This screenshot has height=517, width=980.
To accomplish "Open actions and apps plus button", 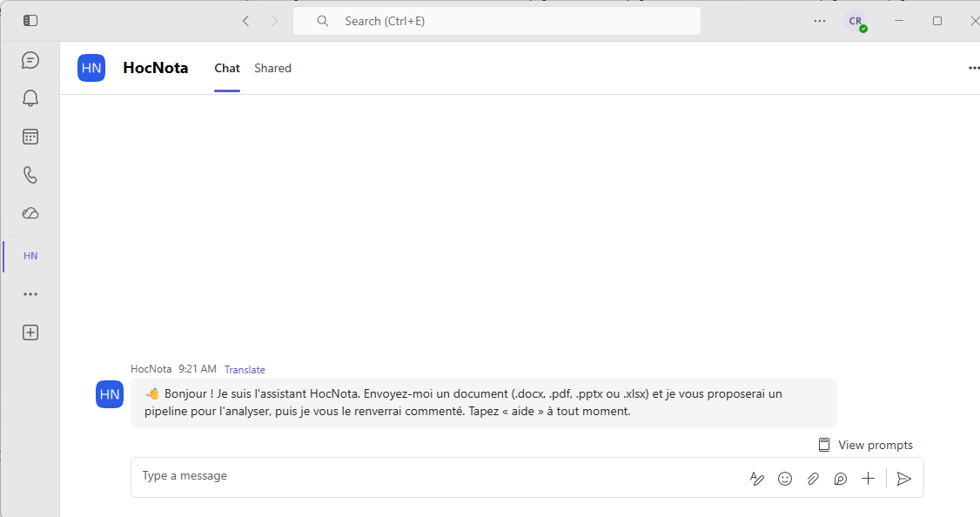I will pos(868,479).
